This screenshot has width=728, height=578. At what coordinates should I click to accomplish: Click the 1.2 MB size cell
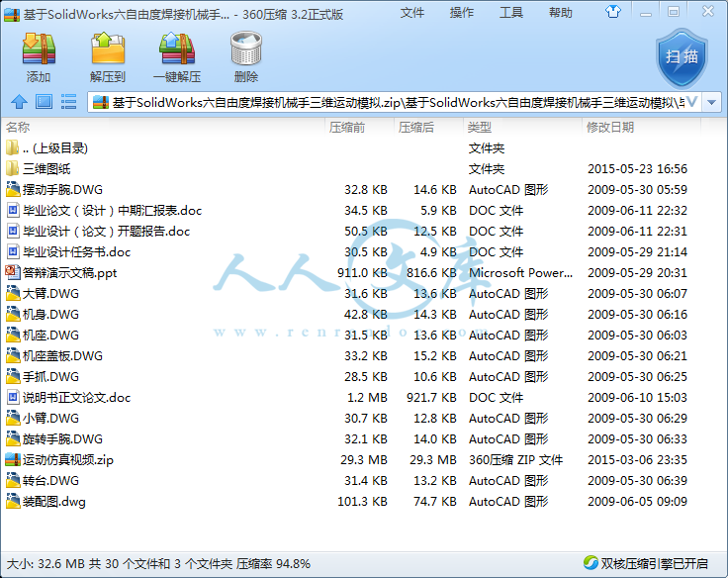point(367,397)
